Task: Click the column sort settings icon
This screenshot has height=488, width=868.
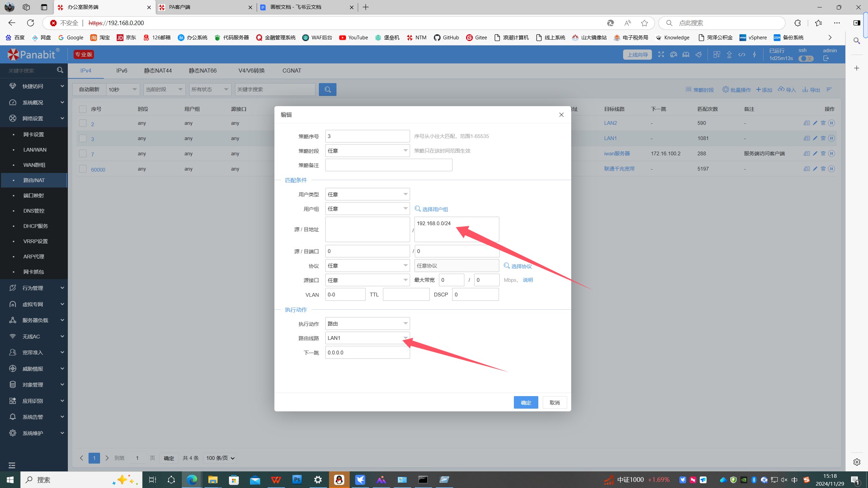Action: [829, 90]
